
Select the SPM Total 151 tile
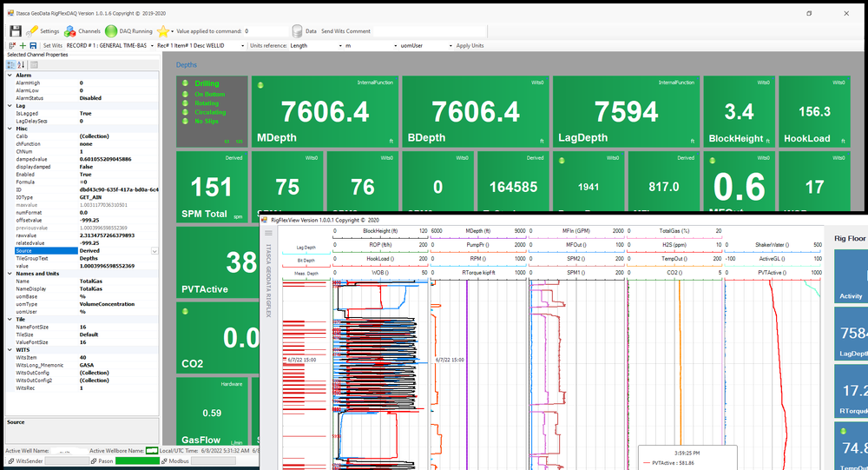point(212,187)
